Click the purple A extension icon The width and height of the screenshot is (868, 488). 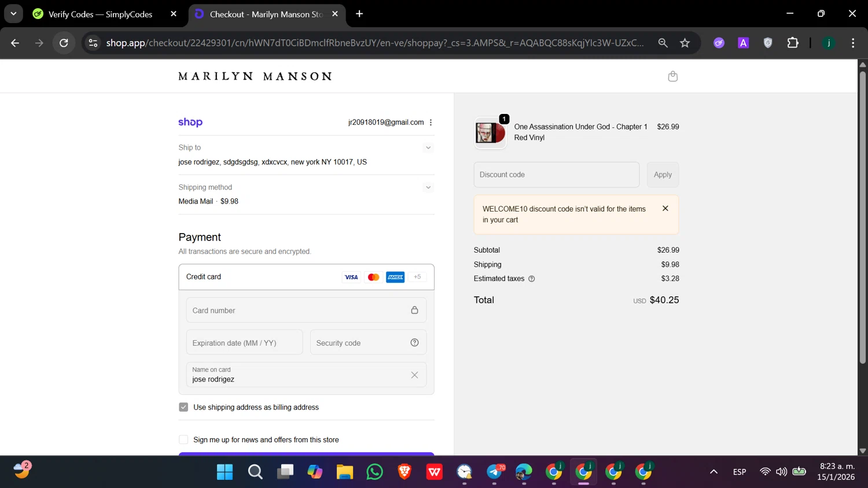(744, 43)
